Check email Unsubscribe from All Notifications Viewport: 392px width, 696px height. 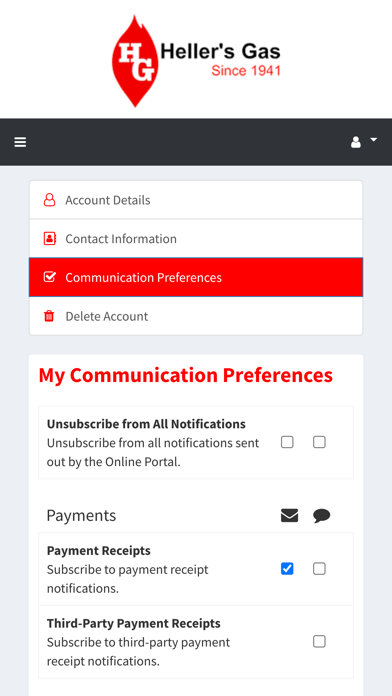[x=287, y=442]
